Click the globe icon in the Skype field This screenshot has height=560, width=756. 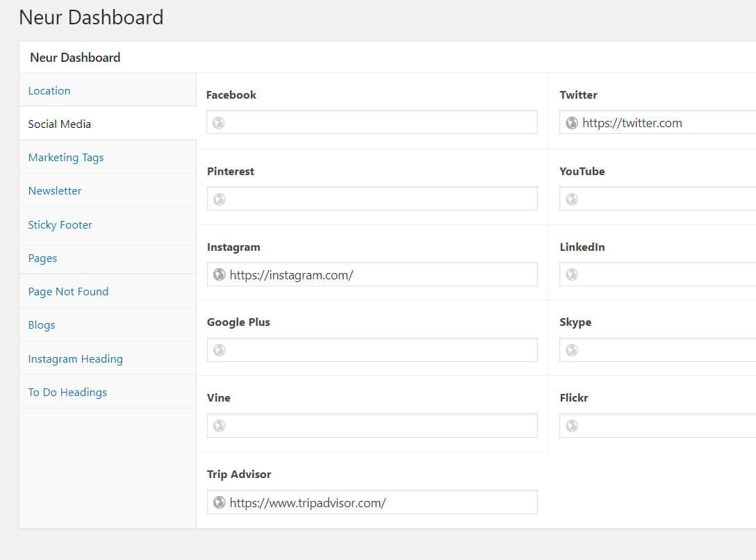(571, 349)
